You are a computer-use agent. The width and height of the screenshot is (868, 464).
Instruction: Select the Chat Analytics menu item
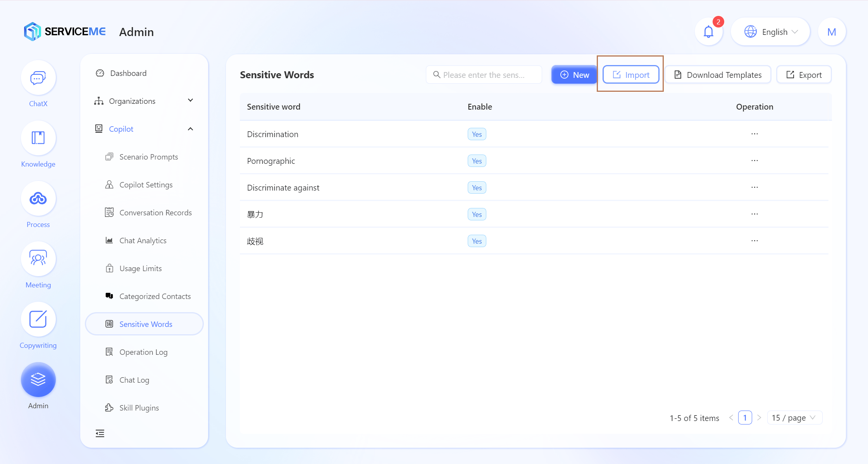coord(143,241)
